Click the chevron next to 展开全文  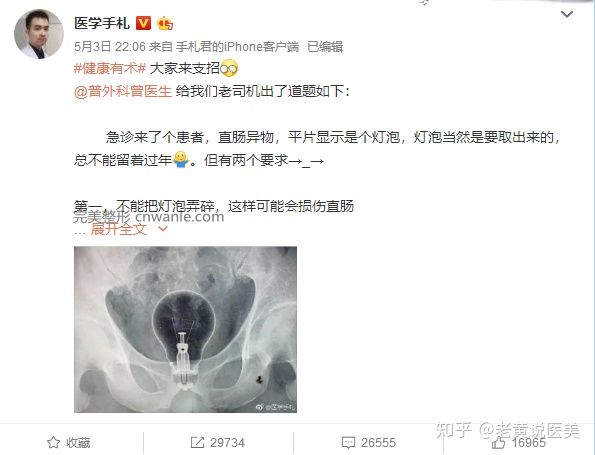coord(162,228)
